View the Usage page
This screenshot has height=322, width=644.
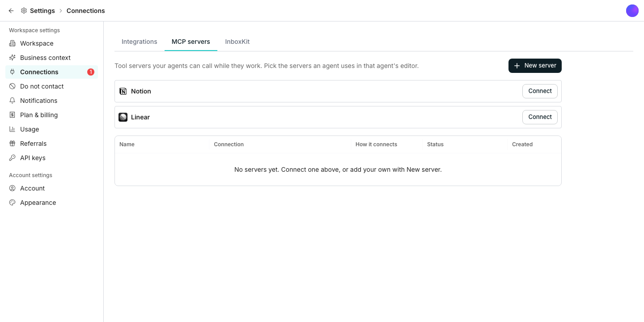coord(51,129)
